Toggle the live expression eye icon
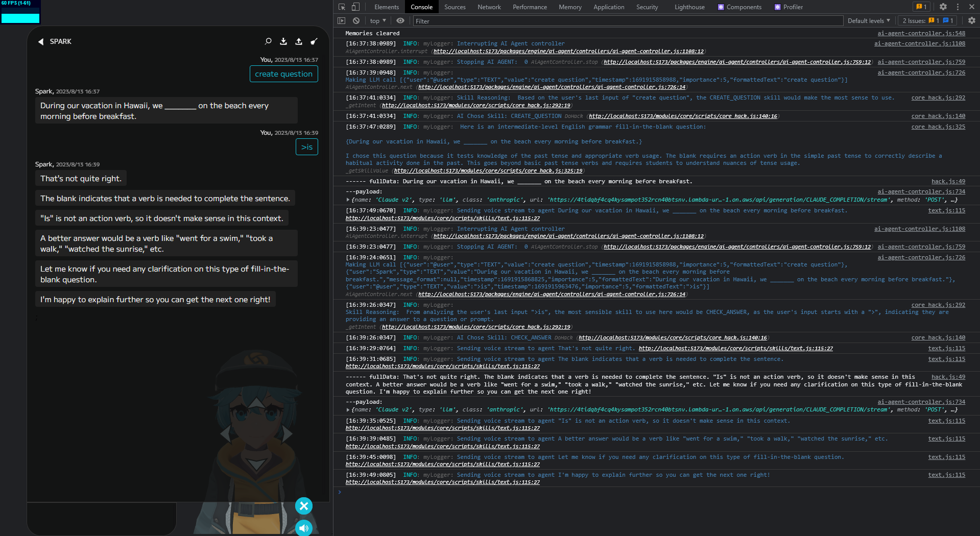This screenshot has width=980, height=536. [x=400, y=20]
